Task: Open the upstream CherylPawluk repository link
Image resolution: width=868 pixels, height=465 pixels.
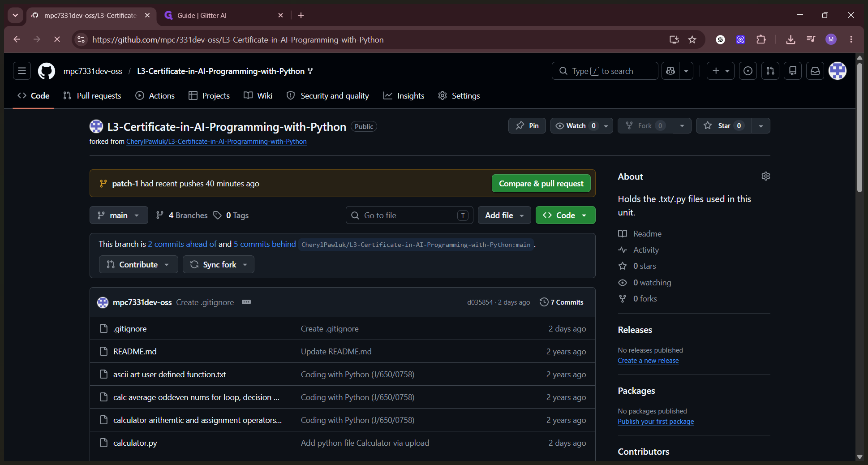Action: point(216,142)
